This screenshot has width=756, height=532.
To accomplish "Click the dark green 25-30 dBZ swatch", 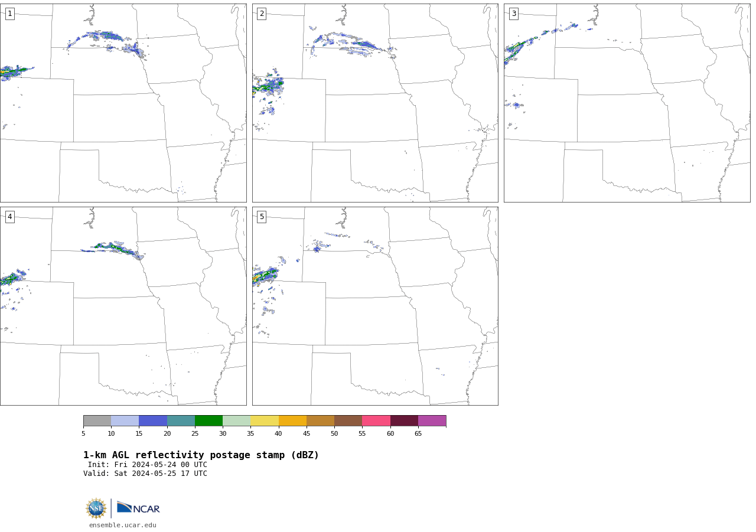I will pos(208,420).
